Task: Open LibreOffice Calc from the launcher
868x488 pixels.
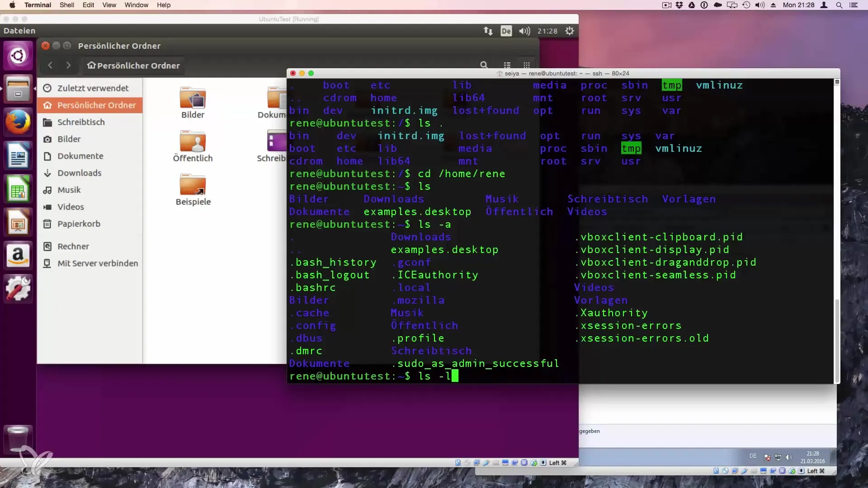Action: [x=18, y=189]
